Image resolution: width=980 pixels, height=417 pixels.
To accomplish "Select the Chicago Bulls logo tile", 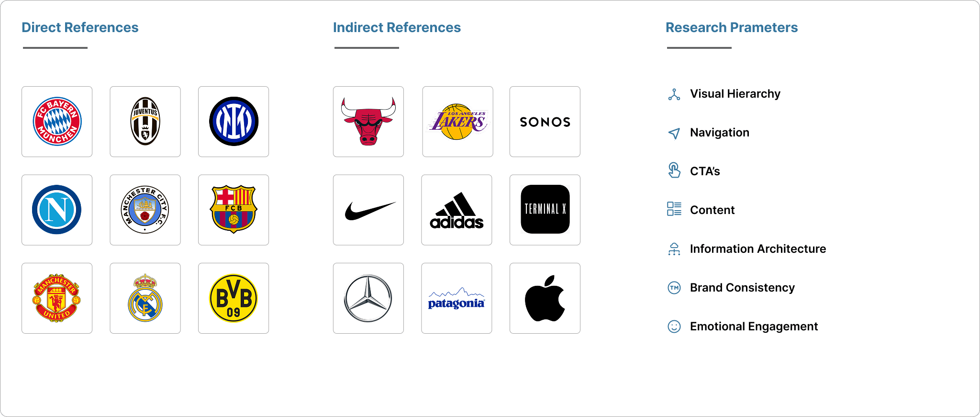I will pos(368,122).
